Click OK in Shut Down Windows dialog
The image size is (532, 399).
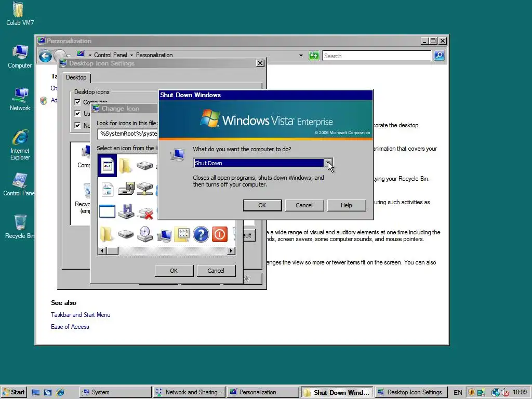262,205
